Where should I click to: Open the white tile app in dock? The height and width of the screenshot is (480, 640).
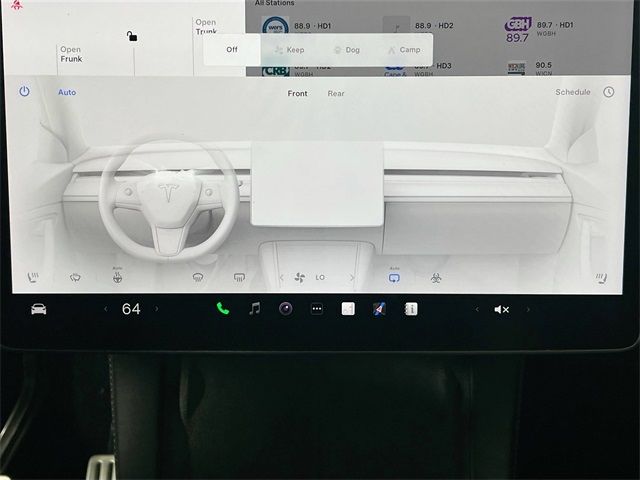(348, 309)
